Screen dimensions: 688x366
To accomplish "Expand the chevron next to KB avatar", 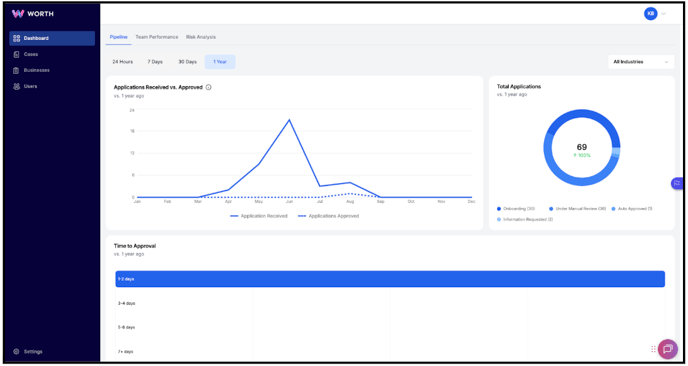I will tap(663, 14).
